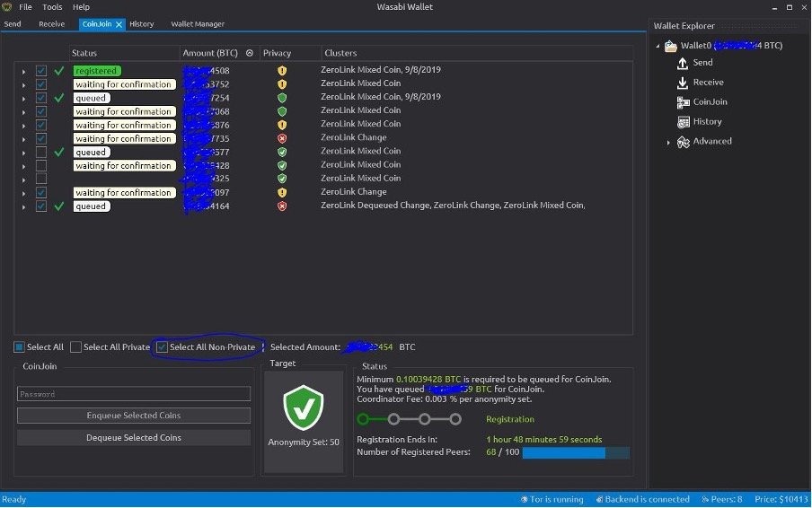
Task: Click wallet icon beside Wallet0 in explorer
Action: (x=671, y=46)
